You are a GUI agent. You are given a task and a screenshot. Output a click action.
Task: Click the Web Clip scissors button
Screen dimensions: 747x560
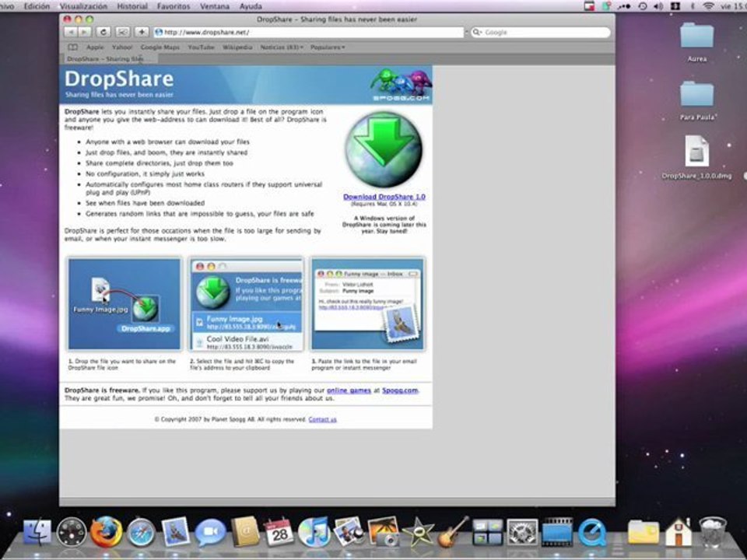pyautogui.click(x=122, y=33)
